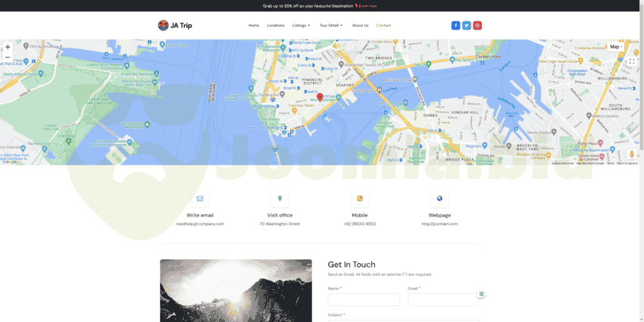The width and height of the screenshot is (644, 322).
Task: Click the Book now promo link
Action: click(x=367, y=5)
